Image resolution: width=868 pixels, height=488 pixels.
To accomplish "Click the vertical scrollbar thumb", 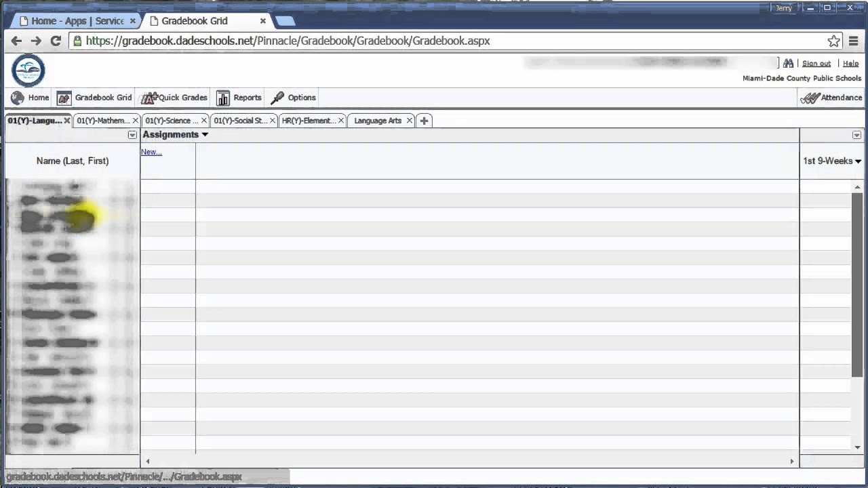I will point(857,285).
